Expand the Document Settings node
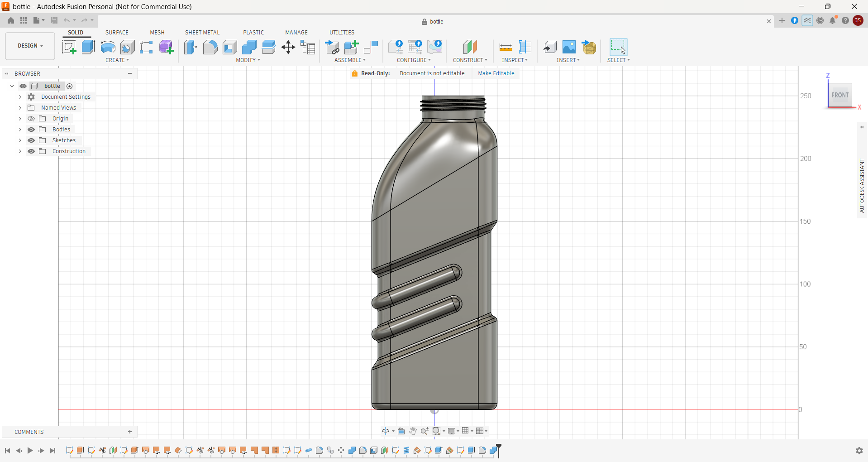Image resolution: width=868 pixels, height=462 pixels. pos(20,97)
